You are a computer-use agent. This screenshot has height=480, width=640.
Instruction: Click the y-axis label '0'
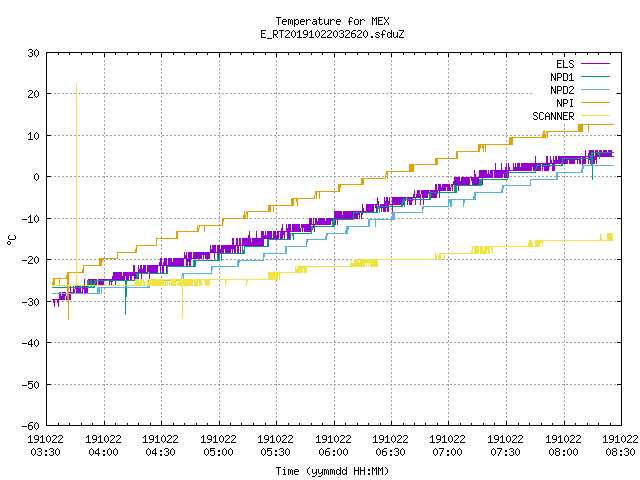(36, 177)
